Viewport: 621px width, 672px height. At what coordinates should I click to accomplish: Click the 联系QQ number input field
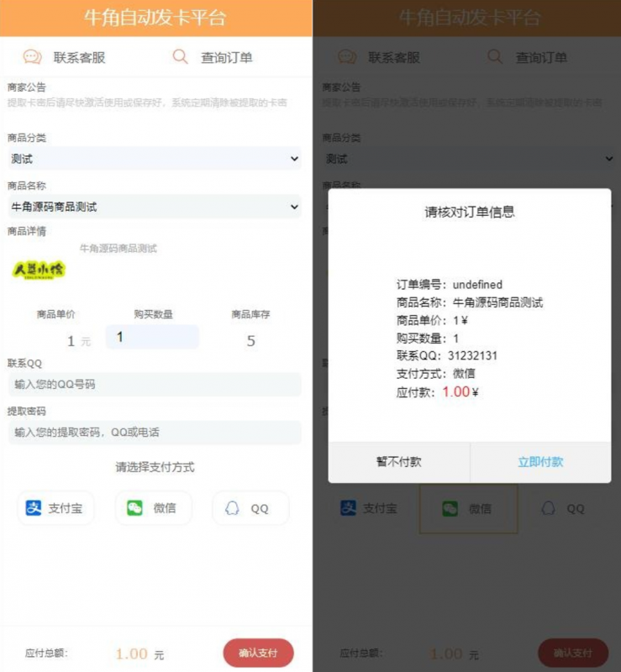coord(155,384)
